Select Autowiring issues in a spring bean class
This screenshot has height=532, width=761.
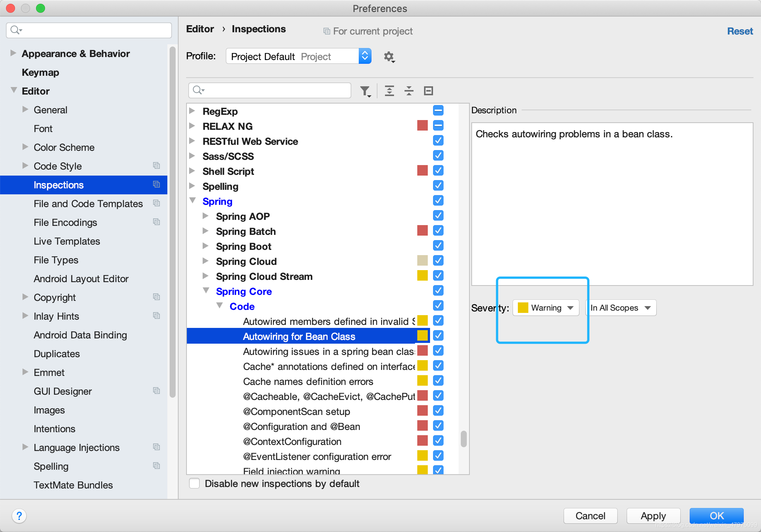[329, 352]
